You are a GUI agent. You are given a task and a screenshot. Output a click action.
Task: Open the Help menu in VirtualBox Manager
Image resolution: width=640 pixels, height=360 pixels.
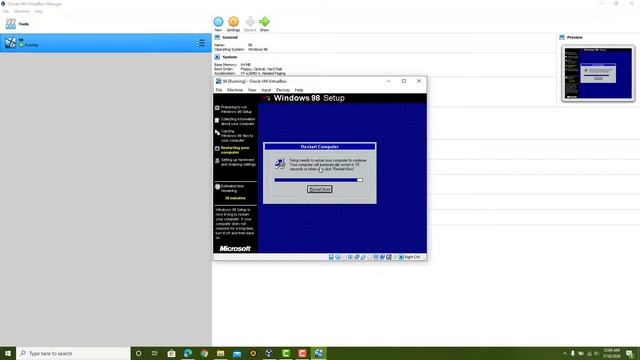(38, 11)
